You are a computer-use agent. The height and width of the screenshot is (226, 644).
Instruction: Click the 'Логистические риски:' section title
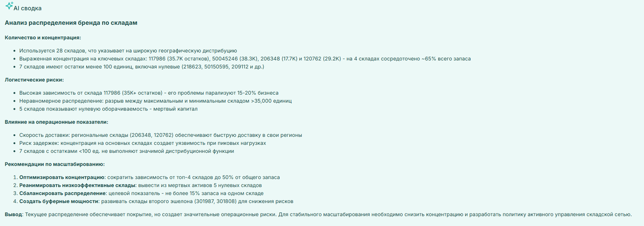[x=34, y=80]
